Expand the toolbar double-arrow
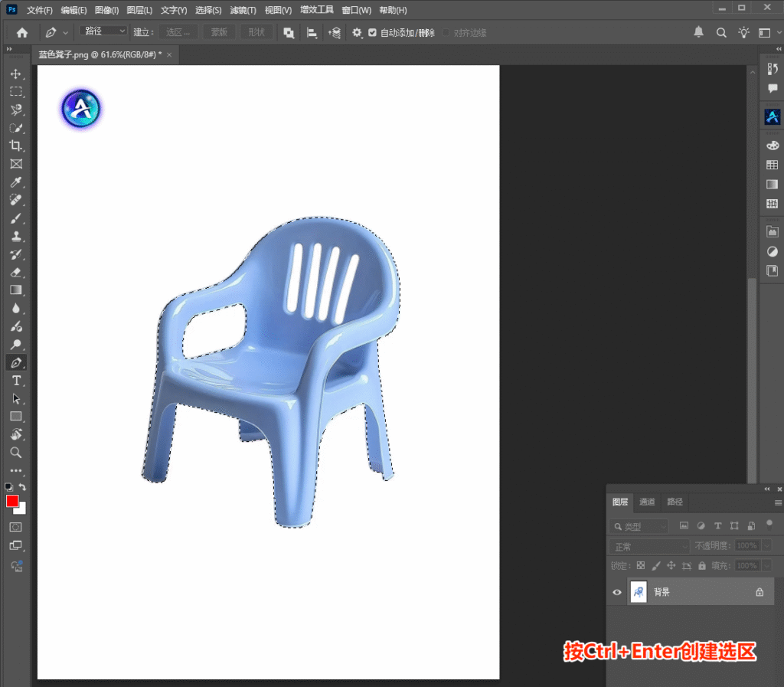Viewport: 784px width, 687px height. coord(8,49)
